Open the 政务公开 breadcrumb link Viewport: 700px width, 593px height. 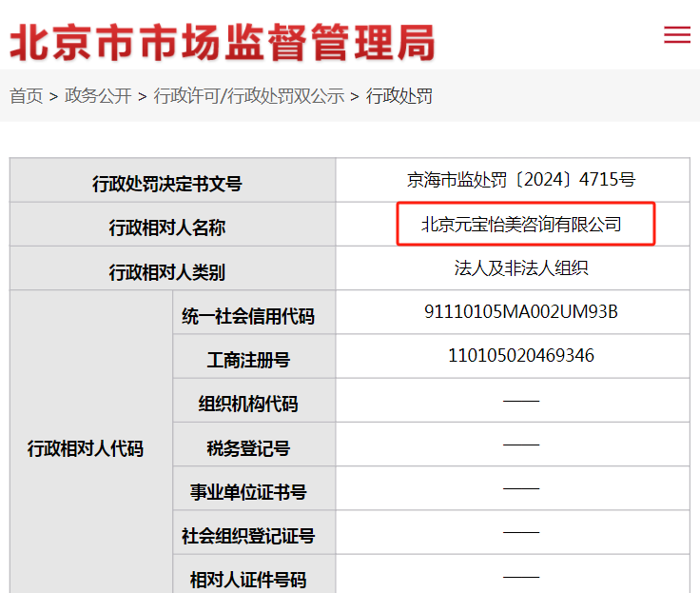click(98, 96)
